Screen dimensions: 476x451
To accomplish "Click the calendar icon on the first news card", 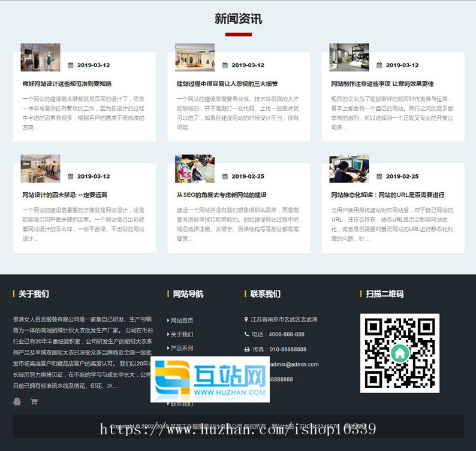I will click(71, 65).
